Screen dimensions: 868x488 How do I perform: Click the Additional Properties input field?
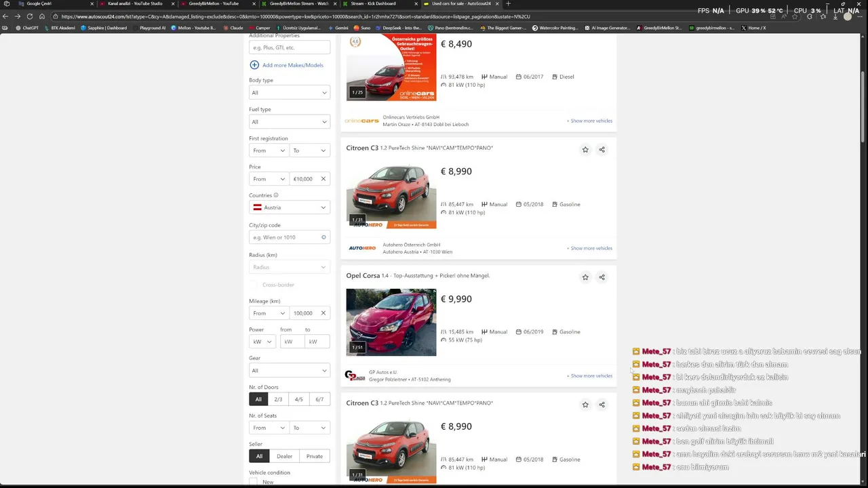point(289,47)
